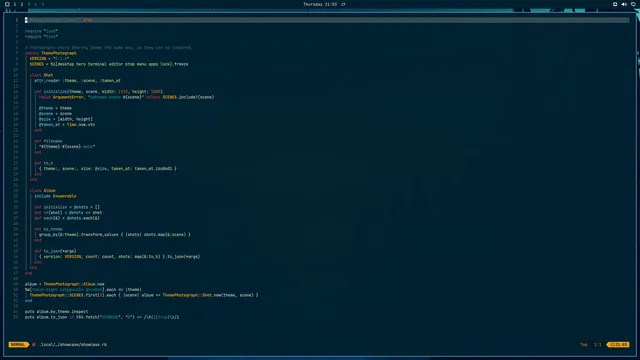Click the @taken_at = Time.now.utc line
The width and height of the screenshot is (640, 360).
click(67, 124)
